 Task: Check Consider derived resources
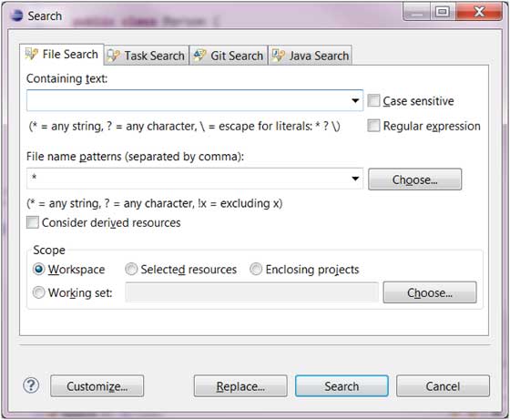(33, 222)
